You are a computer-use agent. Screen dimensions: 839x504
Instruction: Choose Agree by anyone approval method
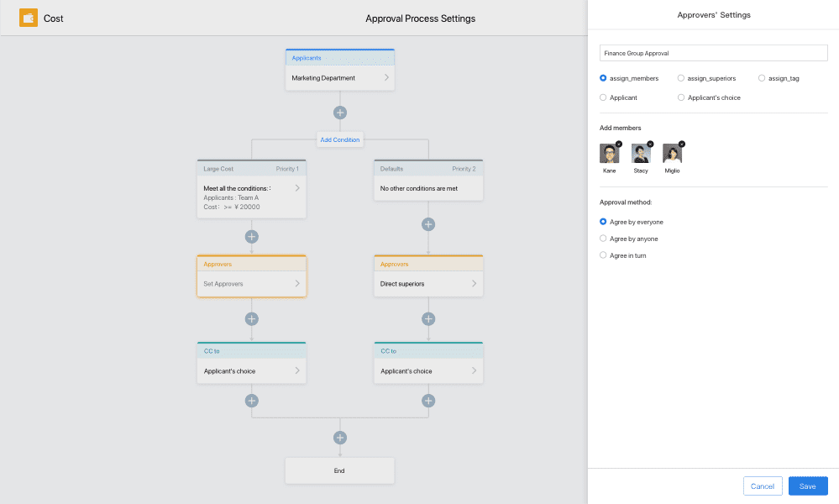point(603,239)
